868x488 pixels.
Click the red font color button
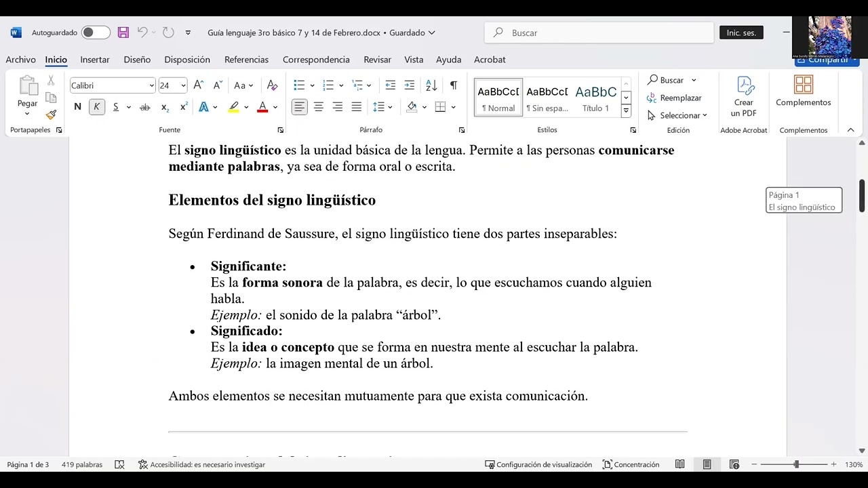coord(262,107)
